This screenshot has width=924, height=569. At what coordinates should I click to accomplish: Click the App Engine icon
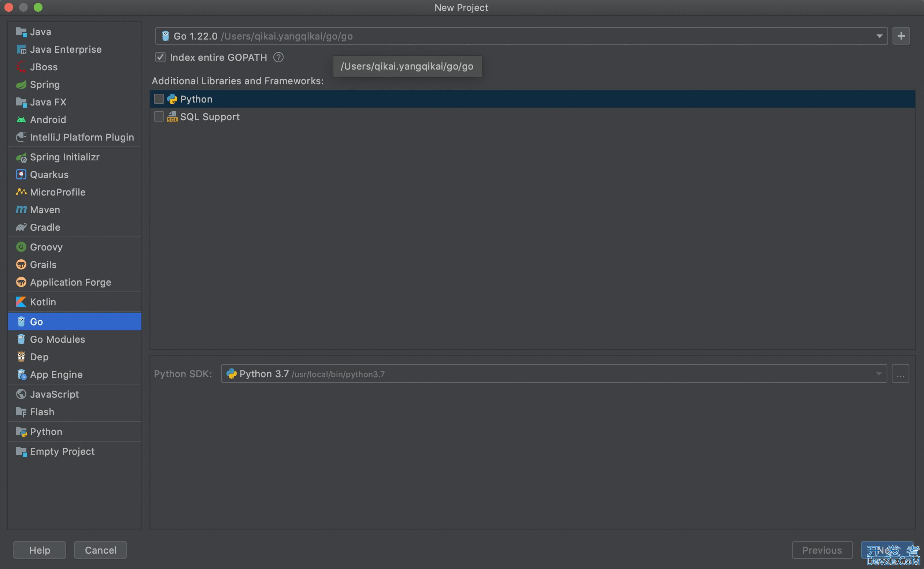[22, 375]
